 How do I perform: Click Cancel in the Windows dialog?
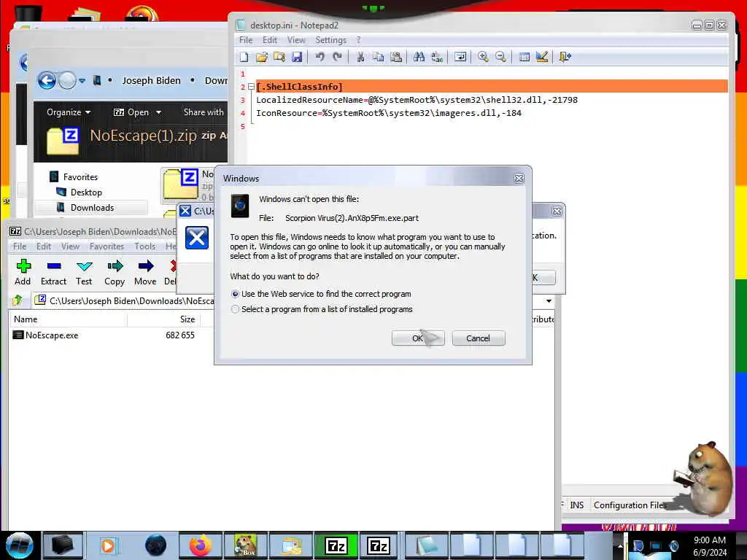[x=479, y=338]
